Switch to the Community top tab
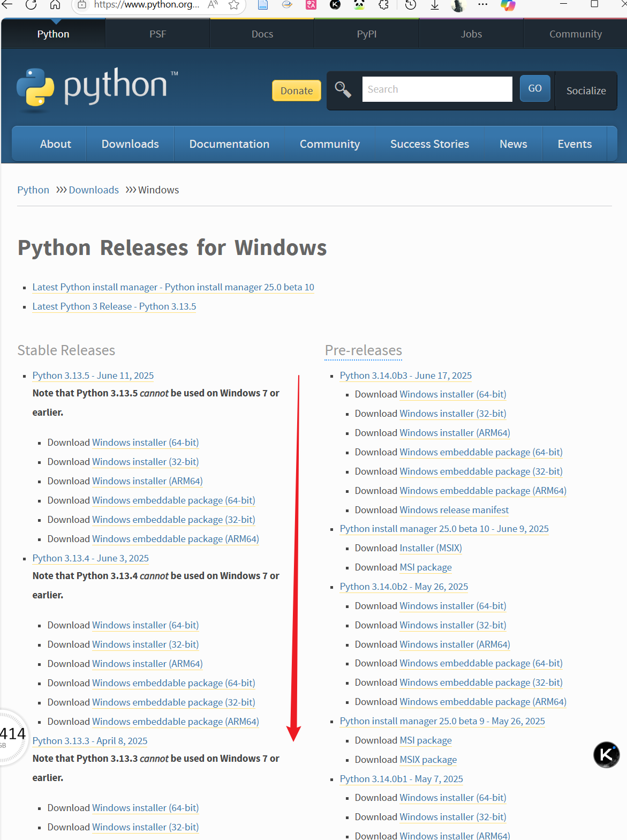 point(576,34)
